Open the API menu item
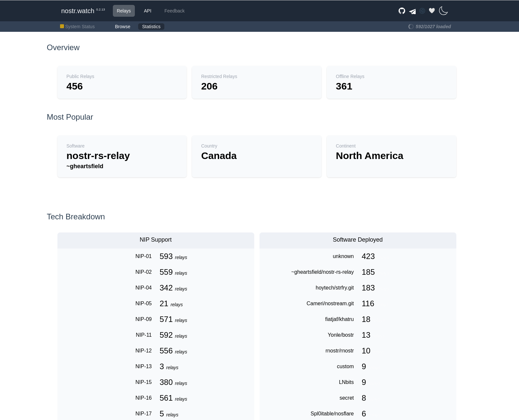This screenshot has width=519, height=420. click(x=148, y=11)
